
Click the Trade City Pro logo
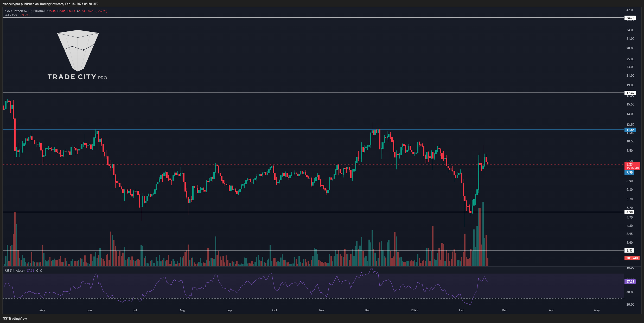point(78,55)
